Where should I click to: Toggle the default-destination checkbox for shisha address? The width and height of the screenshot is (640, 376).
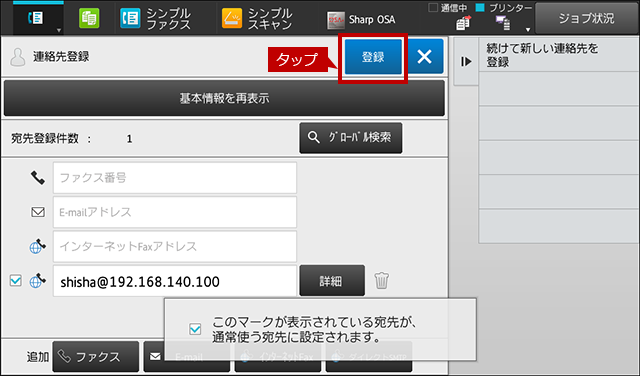[x=16, y=280]
